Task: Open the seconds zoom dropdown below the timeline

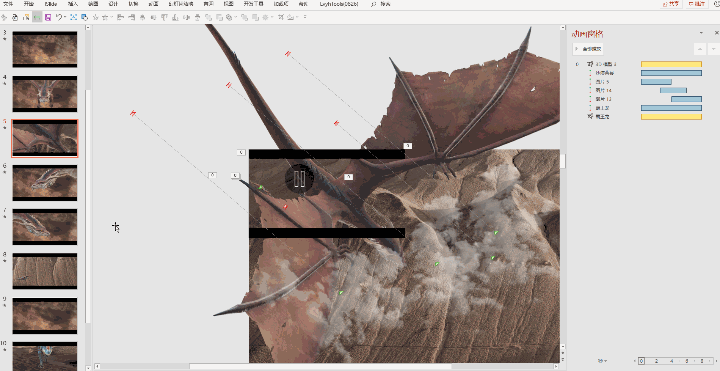Action: [602, 361]
